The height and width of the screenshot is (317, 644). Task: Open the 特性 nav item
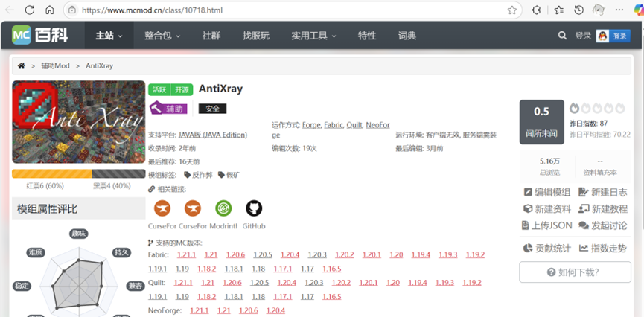(367, 36)
